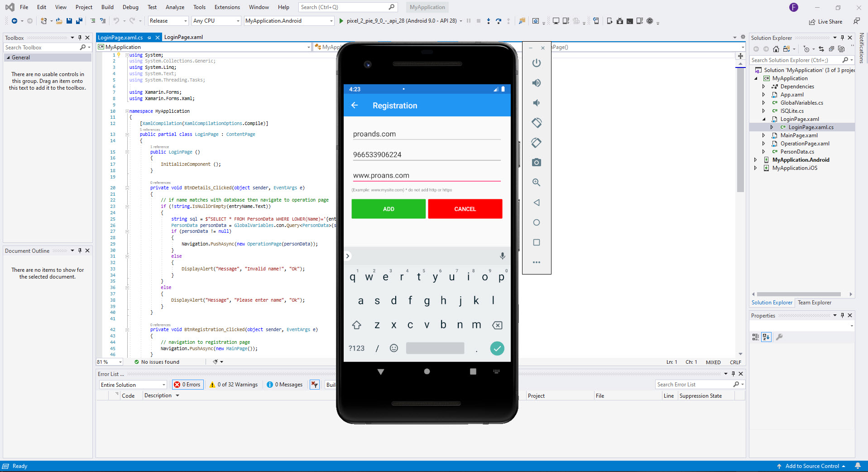Toggle the 0 Messages filter
The height and width of the screenshot is (472, 868).
click(285, 385)
